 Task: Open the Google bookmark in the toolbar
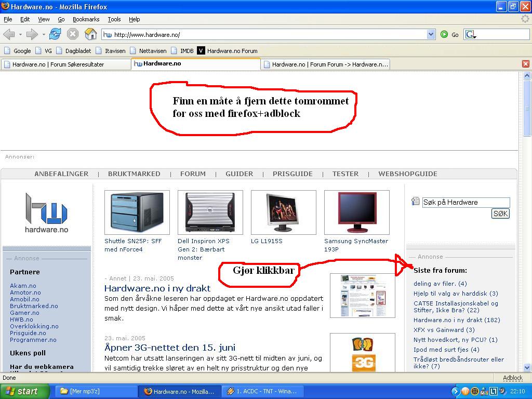pyautogui.click(x=18, y=51)
